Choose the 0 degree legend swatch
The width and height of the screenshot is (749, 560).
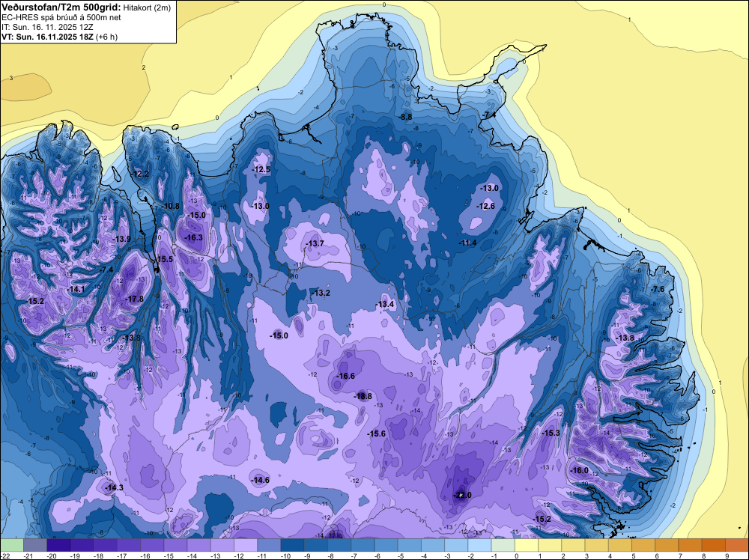click(527, 545)
